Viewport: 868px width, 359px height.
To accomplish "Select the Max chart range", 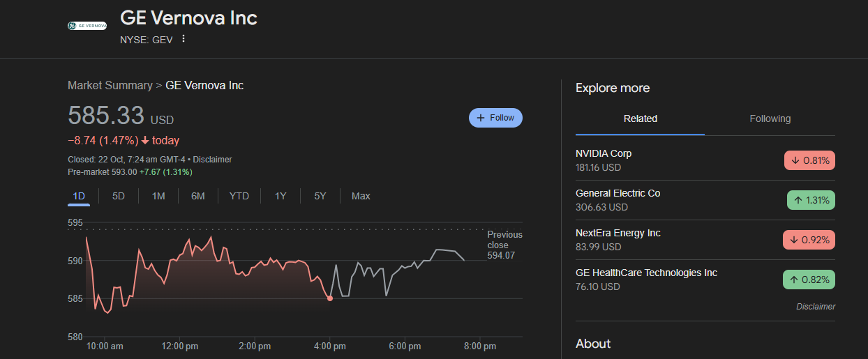I will point(361,196).
